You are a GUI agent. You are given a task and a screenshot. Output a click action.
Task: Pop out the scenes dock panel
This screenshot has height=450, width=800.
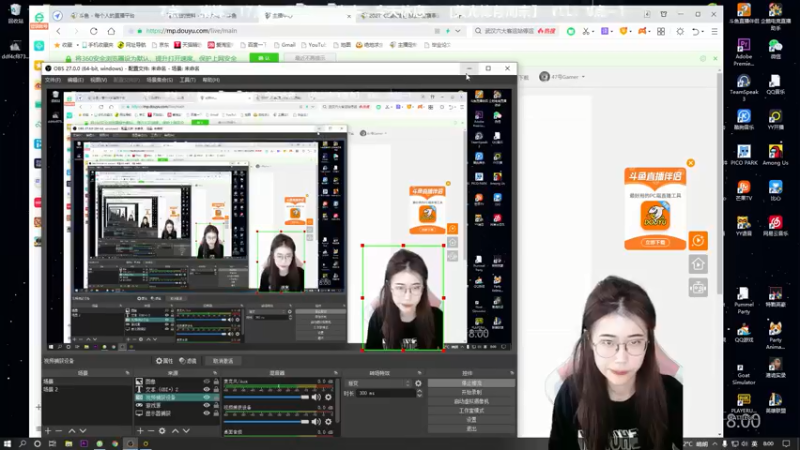pos(128,373)
